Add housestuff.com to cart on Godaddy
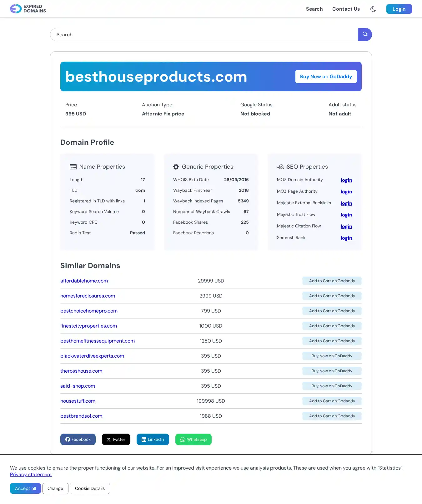 (x=332, y=401)
